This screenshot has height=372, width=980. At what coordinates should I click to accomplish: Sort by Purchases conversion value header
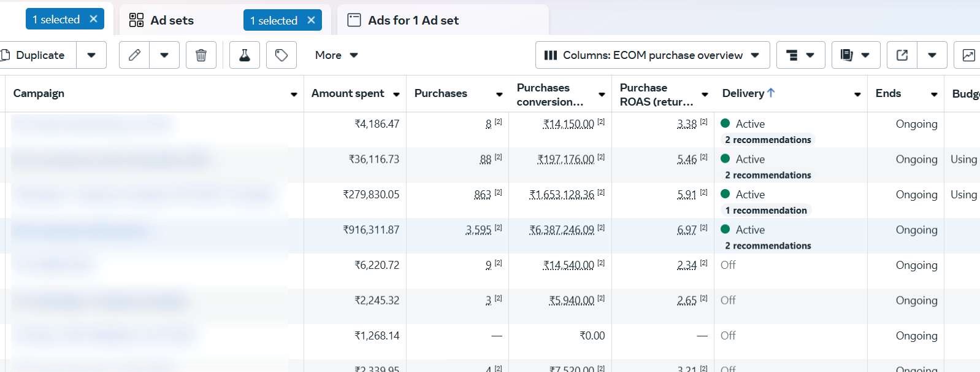(x=549, y=95)
